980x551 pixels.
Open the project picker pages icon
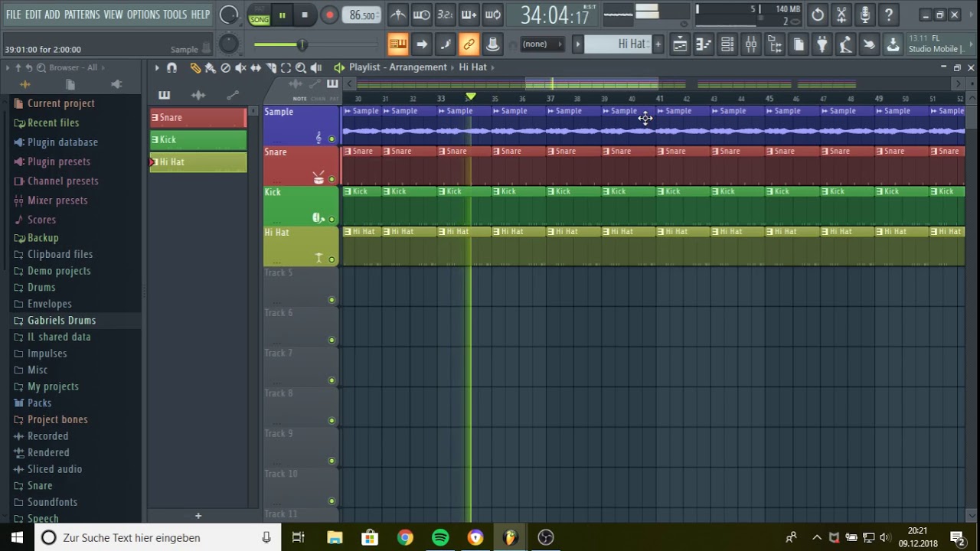pos(799,44)
